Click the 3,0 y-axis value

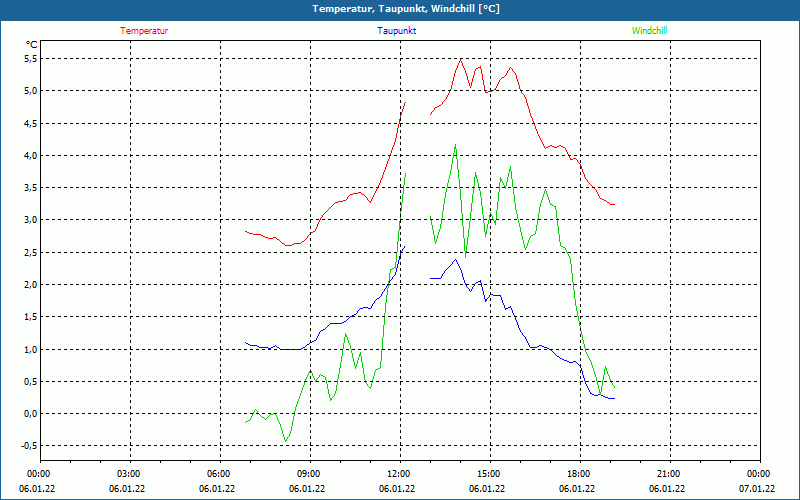click(31, 220)
